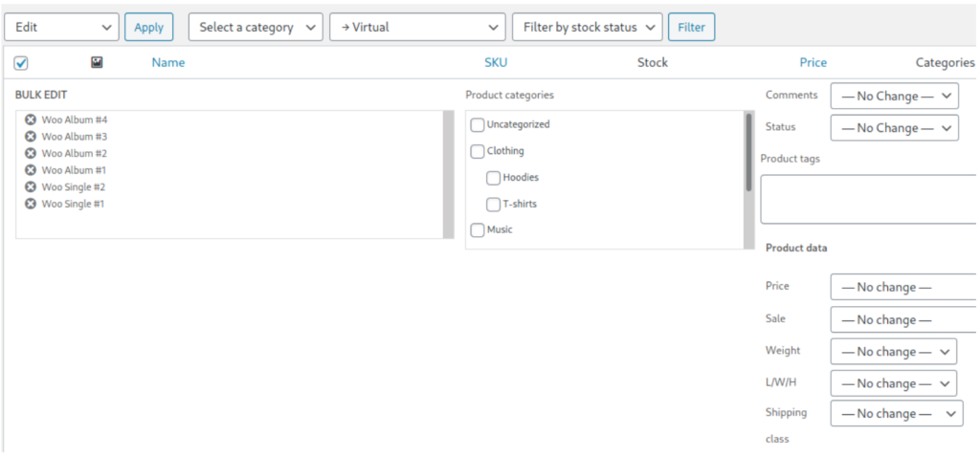This screenshot has width=980, height=457.
Task: Click the Stock column header
Action: (653, 62)
